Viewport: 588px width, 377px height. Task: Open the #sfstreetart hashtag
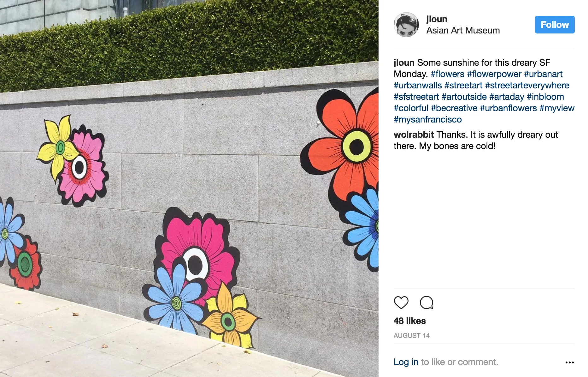(416, 97)
